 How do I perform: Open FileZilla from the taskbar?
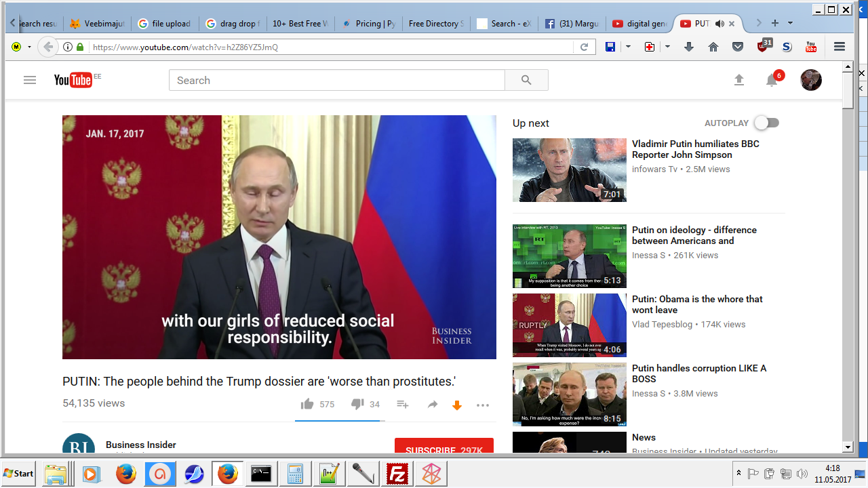coord(397,474)
